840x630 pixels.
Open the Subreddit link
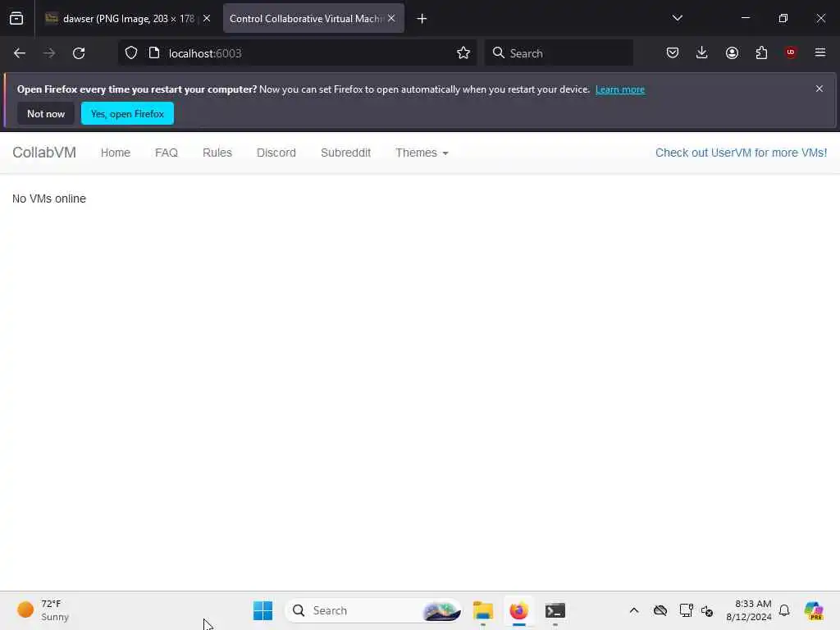tap(345, 153)
